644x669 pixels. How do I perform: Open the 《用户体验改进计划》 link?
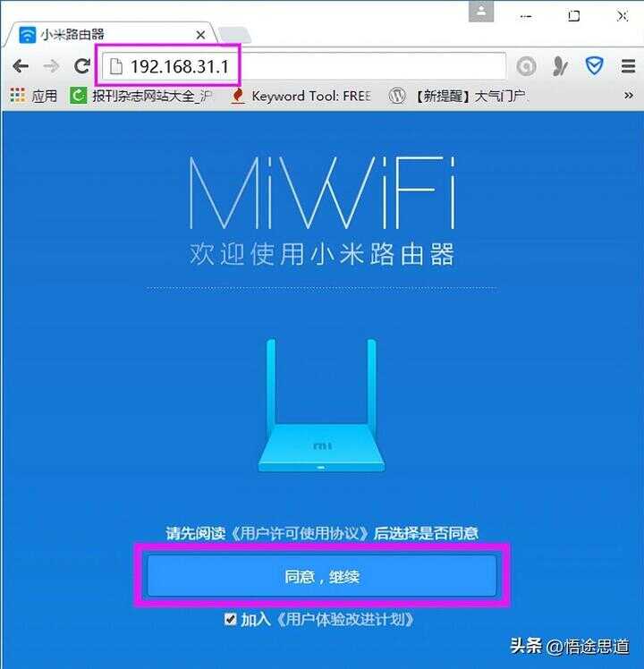coord(345,619)
